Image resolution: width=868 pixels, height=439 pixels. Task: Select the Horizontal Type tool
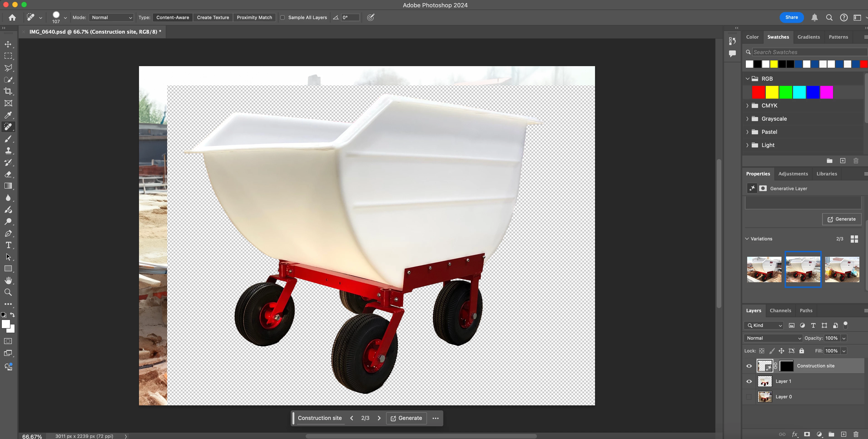click(x=8, y=245)
